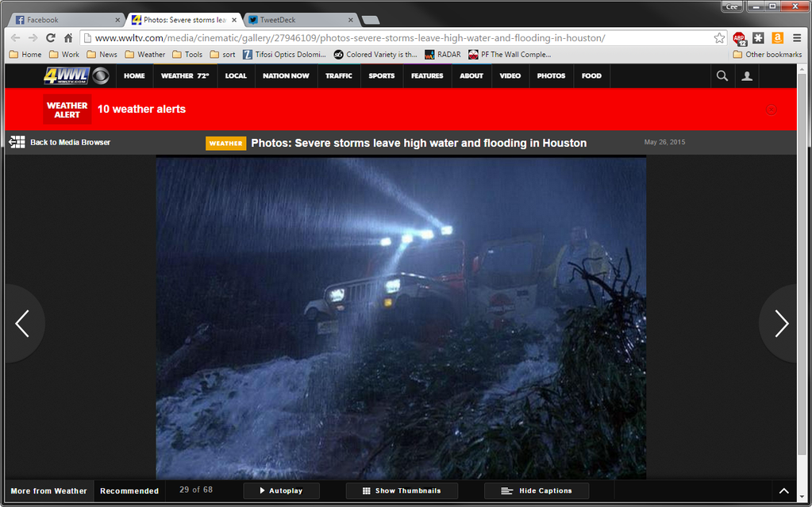Open PF The Wall Comple bookmark
The width and height of the screenshot is (812, 507).
pos(510,55)
